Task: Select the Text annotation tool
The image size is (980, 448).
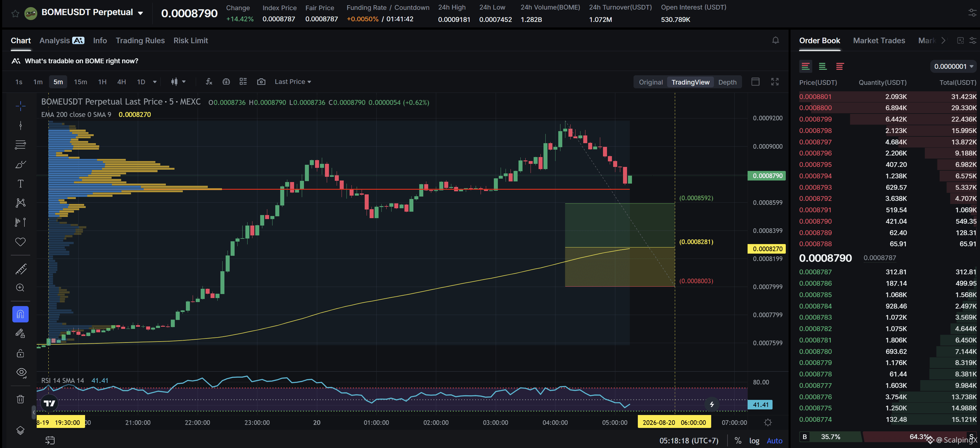Action: [x=21, y=184]
